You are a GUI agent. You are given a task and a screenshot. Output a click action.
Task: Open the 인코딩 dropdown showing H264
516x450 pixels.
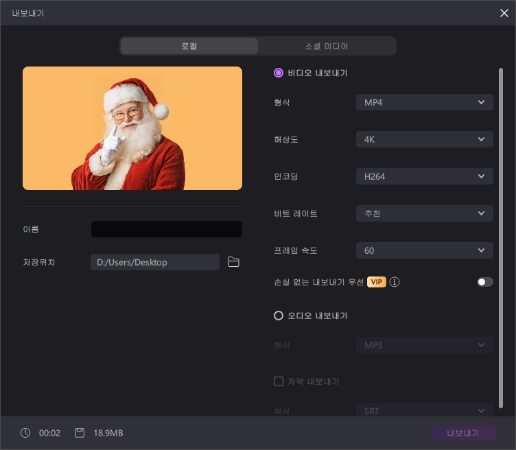(x=424, y=176)
